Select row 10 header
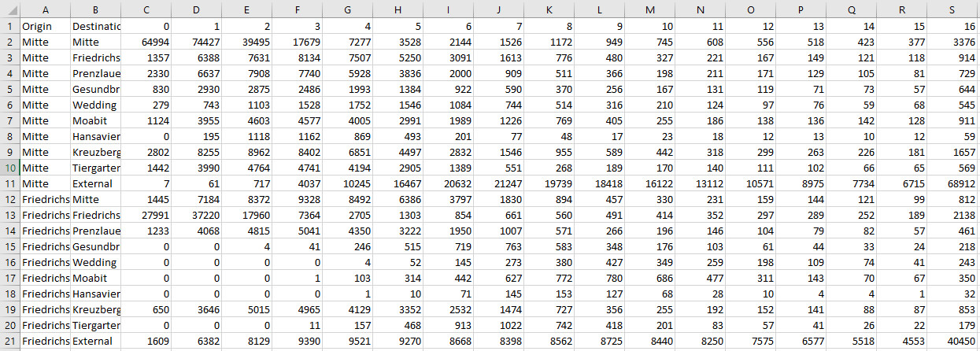980x351 pixels. point(9,168)
